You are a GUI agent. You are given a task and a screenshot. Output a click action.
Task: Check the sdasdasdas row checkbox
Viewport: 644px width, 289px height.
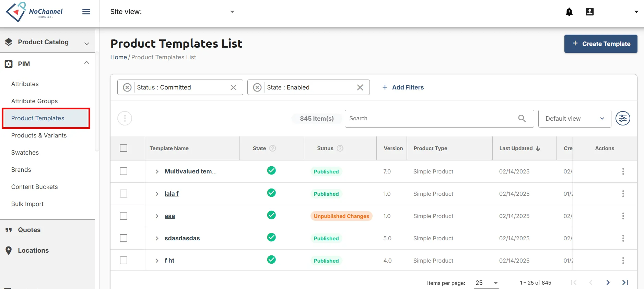(124, 238)
